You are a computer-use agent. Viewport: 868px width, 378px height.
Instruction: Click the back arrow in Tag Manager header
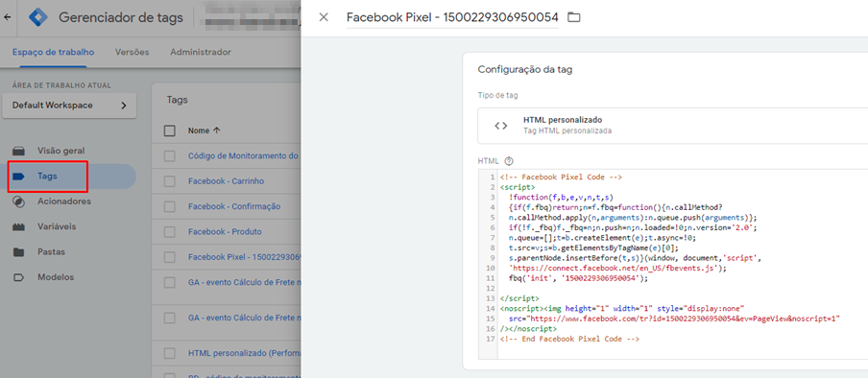(7, 17)
